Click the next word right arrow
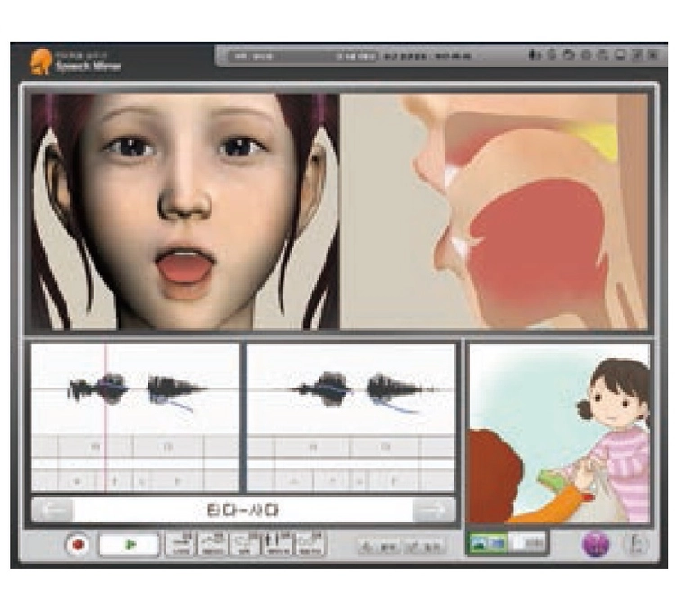 434,510
